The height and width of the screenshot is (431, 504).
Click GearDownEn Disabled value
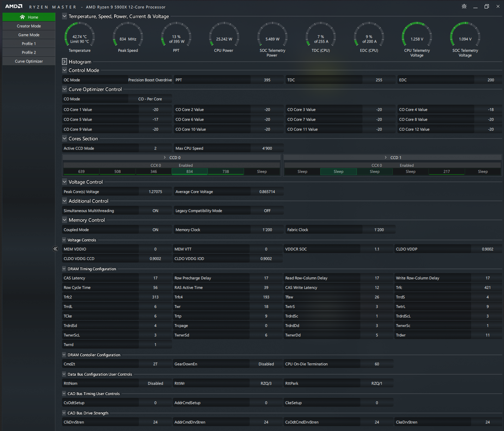tap(266, 364)
